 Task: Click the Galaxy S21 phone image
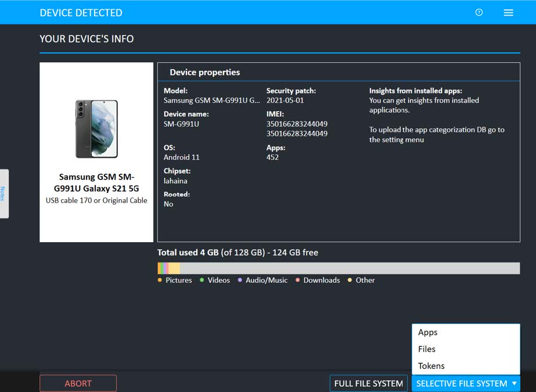coord(96,129)
